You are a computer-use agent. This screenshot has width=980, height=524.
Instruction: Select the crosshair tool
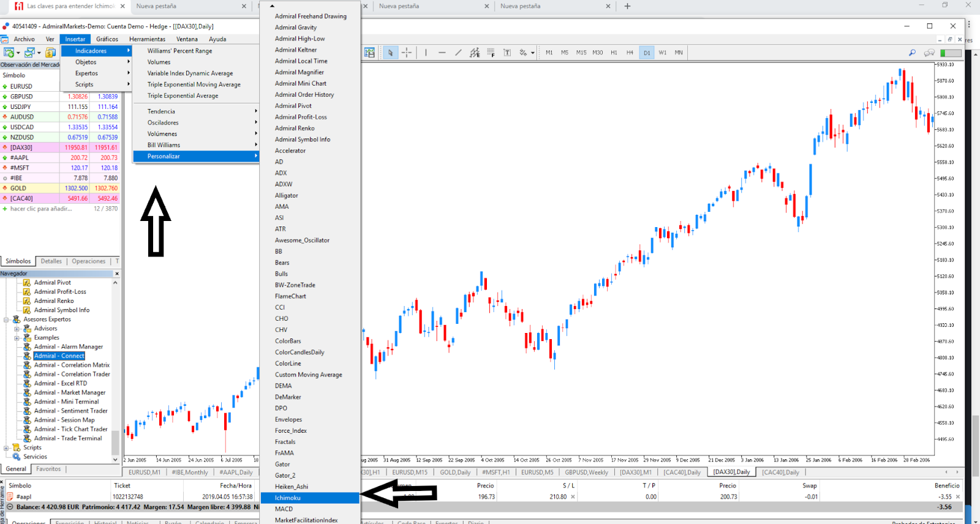pos(406,53)
